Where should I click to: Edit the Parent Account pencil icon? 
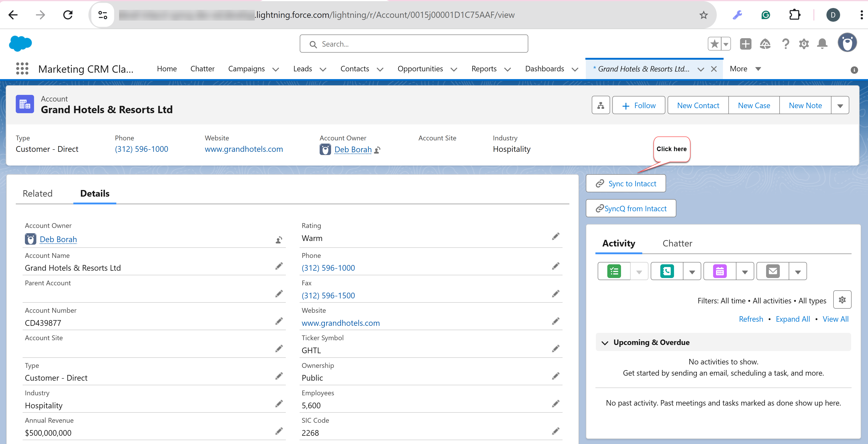click(279, 294)
